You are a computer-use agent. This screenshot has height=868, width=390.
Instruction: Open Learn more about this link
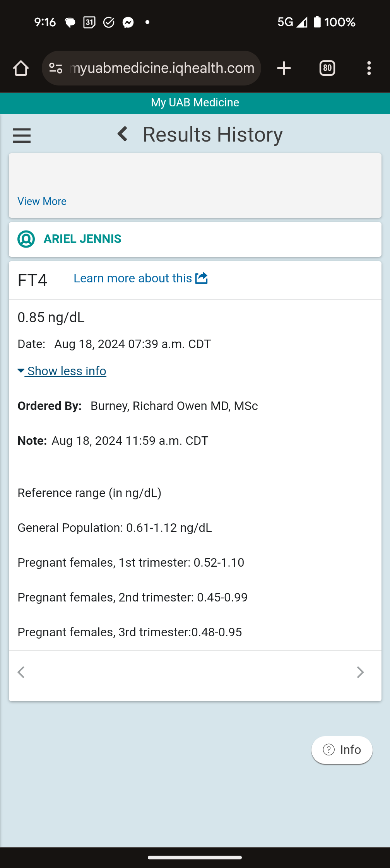133,279
